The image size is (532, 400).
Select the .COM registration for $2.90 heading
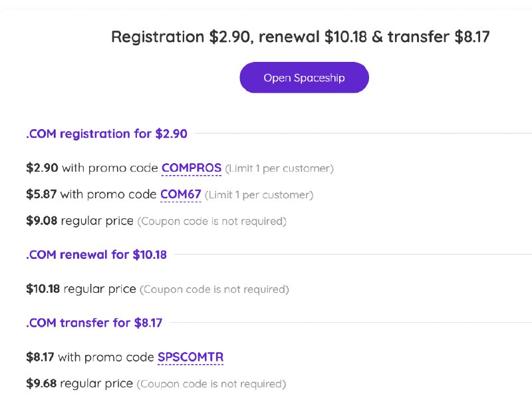[106, 134]
